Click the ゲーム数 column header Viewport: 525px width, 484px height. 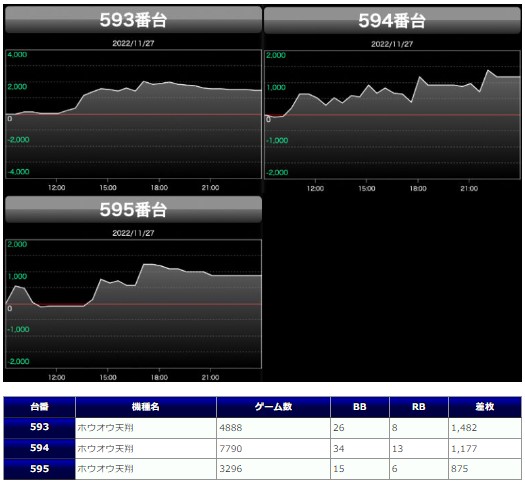click(x=273, y=407)
